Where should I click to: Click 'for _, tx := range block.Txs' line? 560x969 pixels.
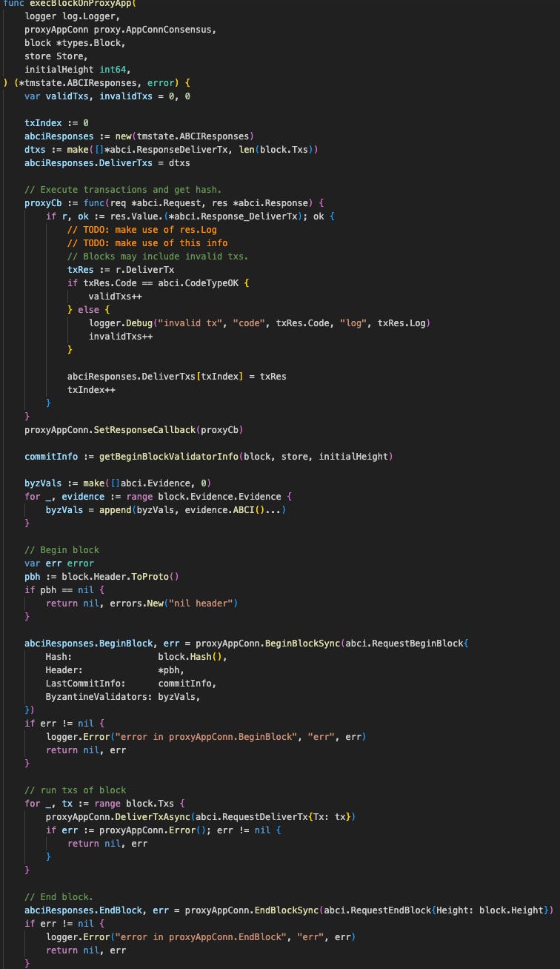pos(104,803)
